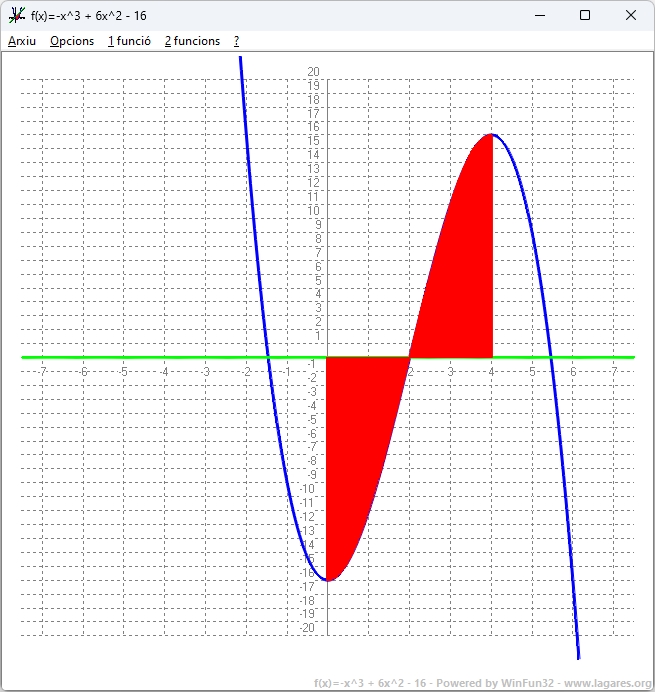Screen dimensions: 655x692
Task: Minimize the function plotter window
Action: (x=540, y=15)
